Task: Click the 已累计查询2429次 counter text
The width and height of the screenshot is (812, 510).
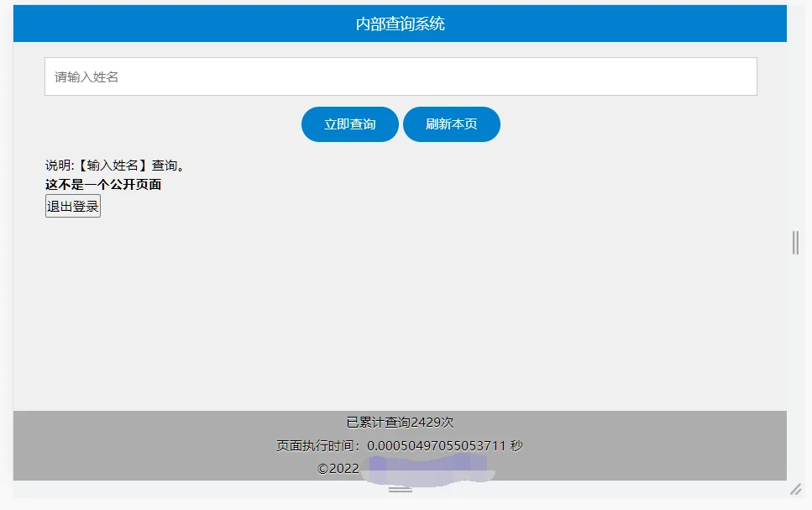Action: 400,422
